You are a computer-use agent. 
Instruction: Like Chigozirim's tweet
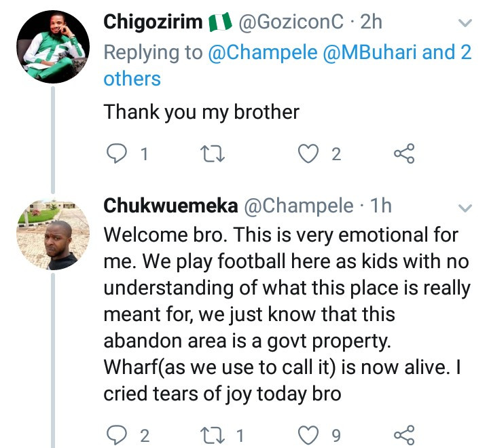pyautogui.click(x=310, y=155)
